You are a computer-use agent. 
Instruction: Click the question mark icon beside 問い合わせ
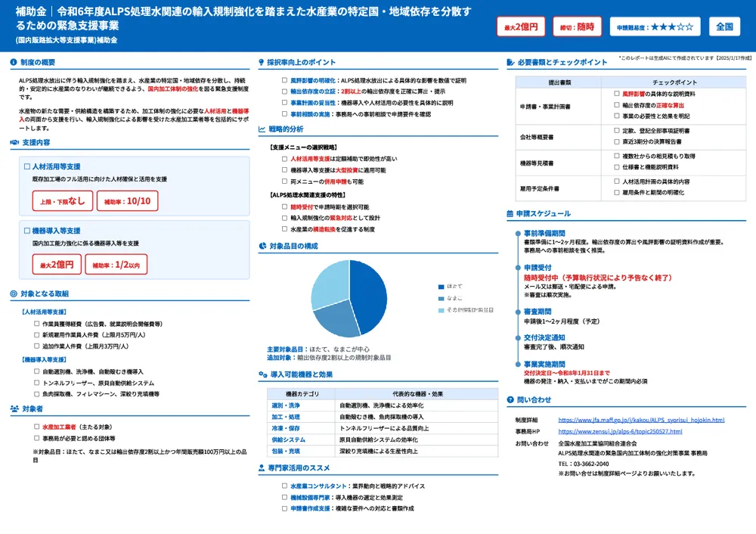pyautogui.click(x=510, y=399)
